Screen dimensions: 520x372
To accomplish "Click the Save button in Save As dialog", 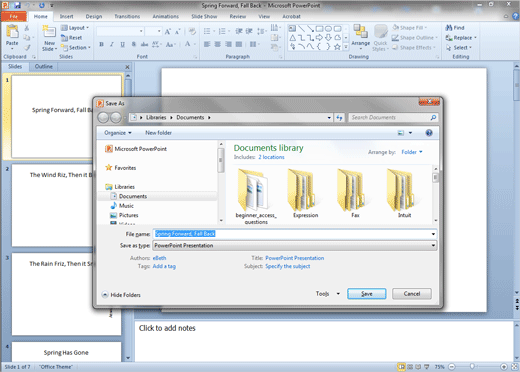I will click(x=367, y=294).
